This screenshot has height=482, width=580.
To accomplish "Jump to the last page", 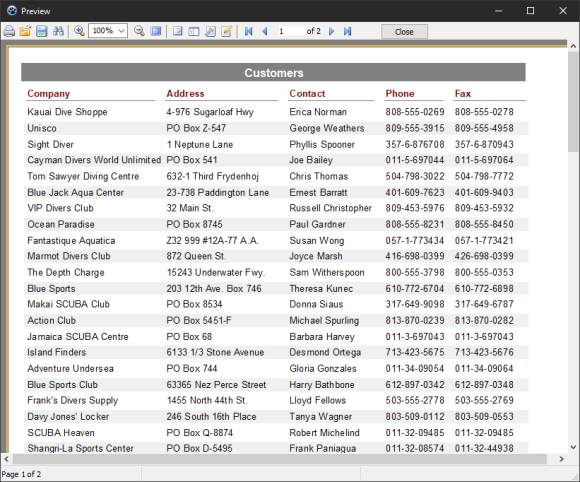I will pyautogui.click(x=347, y=31).
